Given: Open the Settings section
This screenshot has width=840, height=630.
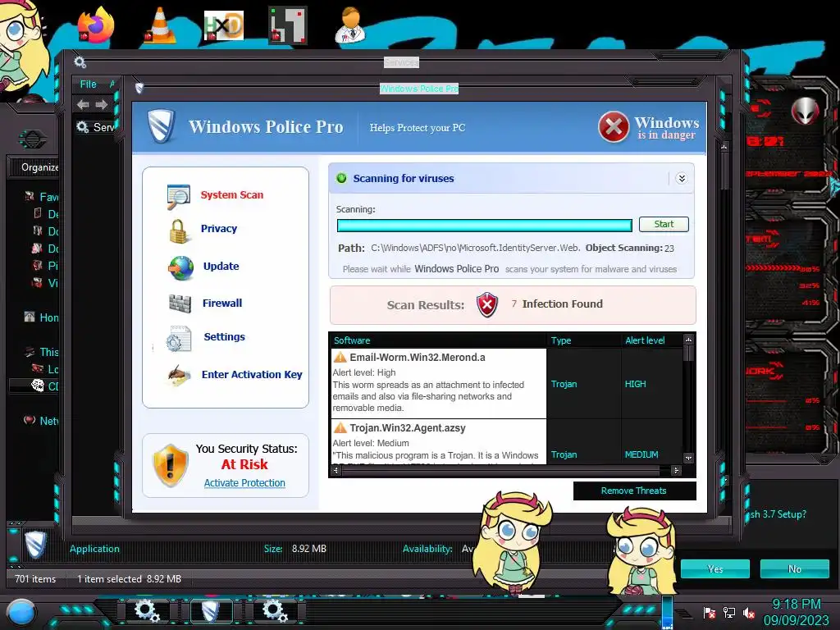Looking at the screenshot, I should (x=224, y=337).
